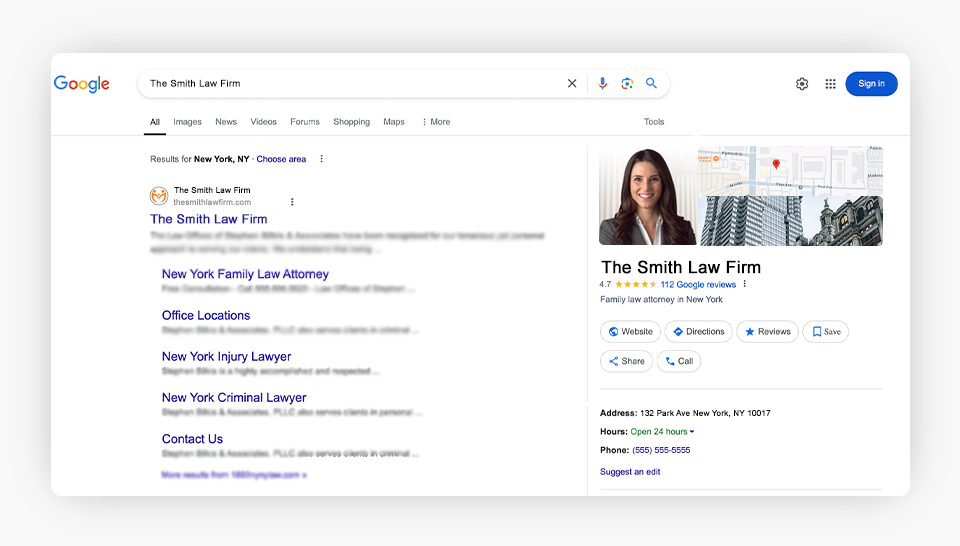
Task: Click More results from site link
Action: tap(234, 475)
